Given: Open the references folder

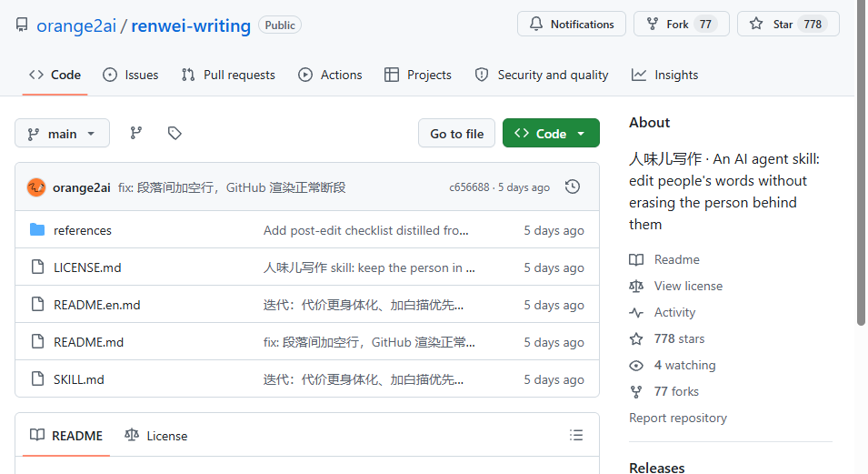Looking at the screenshot, I should [x=83, y=230].
